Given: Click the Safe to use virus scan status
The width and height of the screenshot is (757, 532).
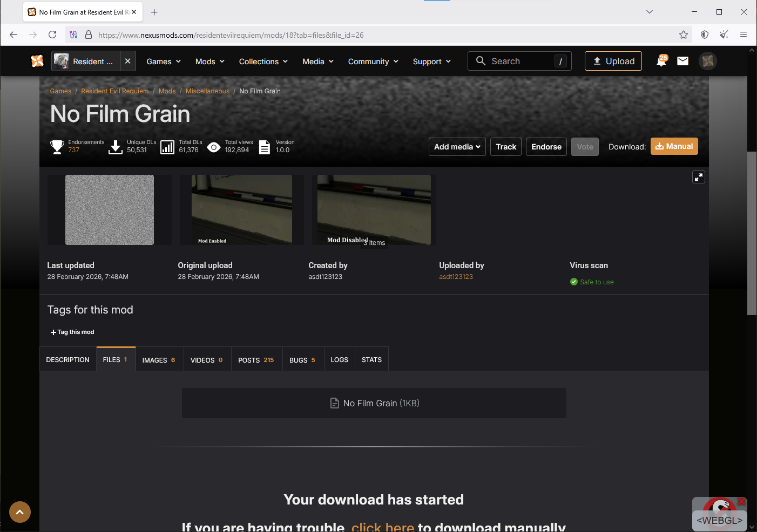Looking at the screenshot, I should (x=592, y=282).
